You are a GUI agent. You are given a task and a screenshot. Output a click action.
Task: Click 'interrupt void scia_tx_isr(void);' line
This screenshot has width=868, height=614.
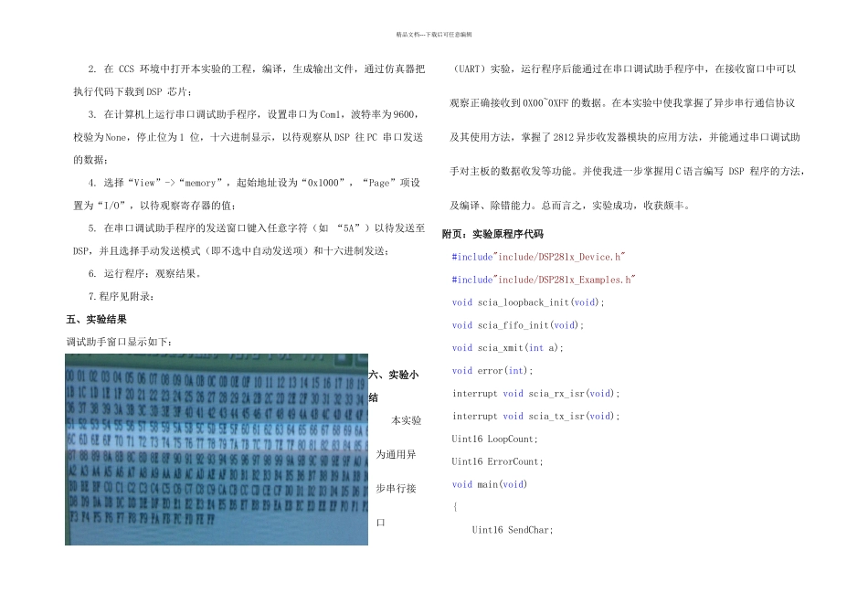point(535,416)
